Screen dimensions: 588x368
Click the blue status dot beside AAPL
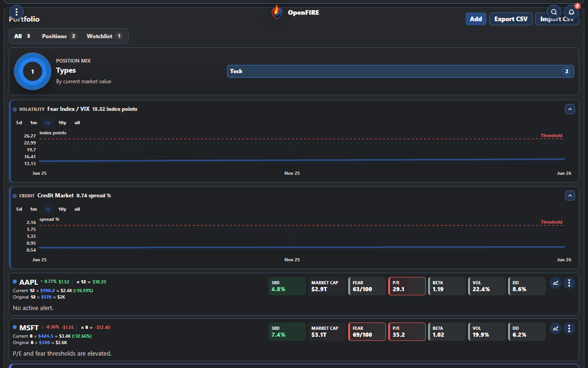[x=15, y=282]
